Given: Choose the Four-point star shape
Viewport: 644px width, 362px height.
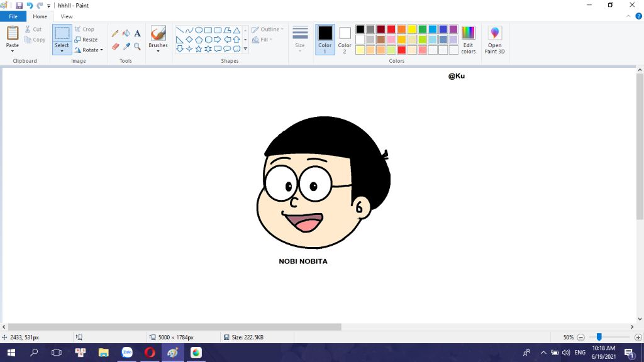Looking at the screenshot, I should [x=189, y=49].
